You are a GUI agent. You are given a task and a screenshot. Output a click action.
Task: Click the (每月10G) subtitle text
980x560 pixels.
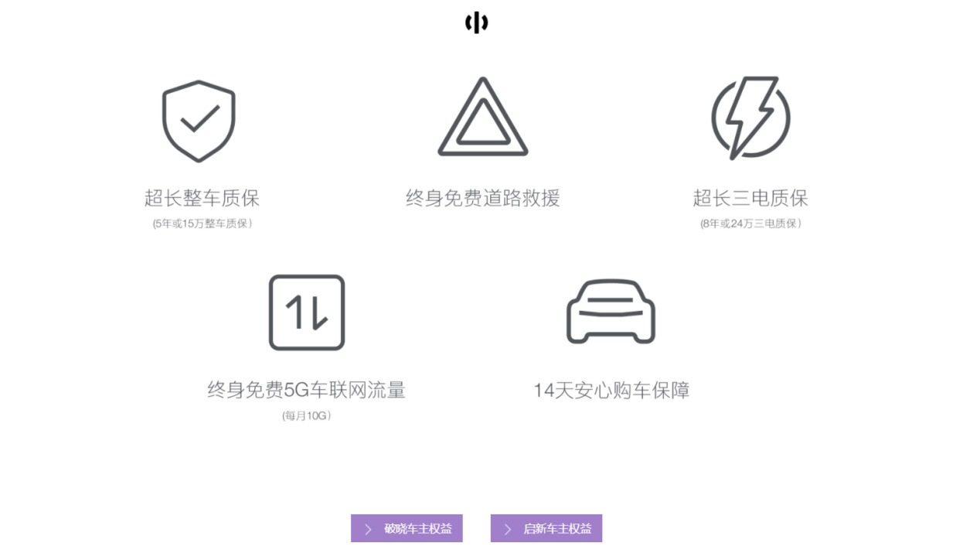307,415
